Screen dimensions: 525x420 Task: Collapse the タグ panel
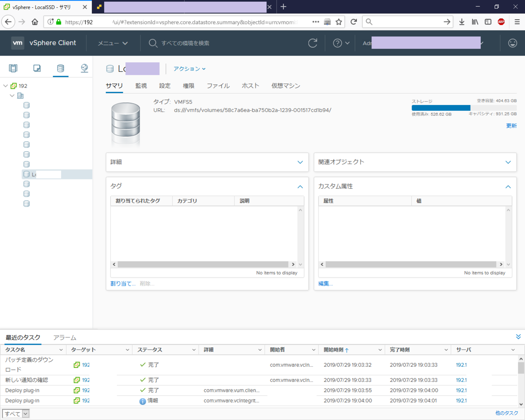pos(300,187)
